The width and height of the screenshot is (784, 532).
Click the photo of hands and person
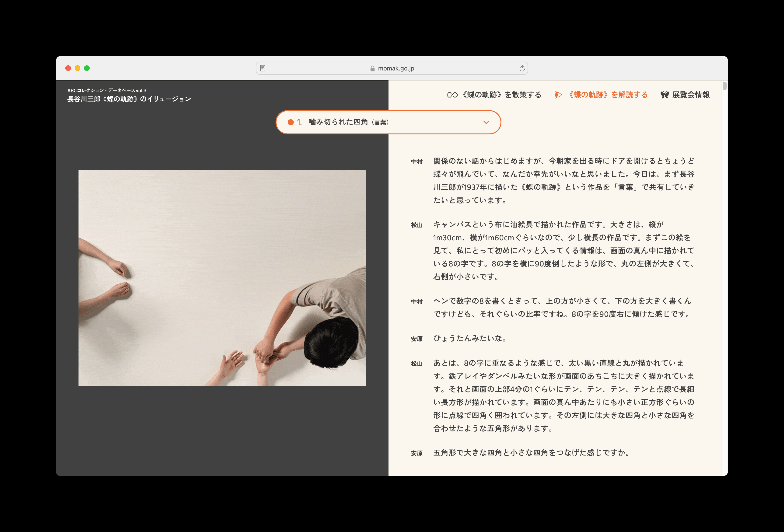coord(222,278)
